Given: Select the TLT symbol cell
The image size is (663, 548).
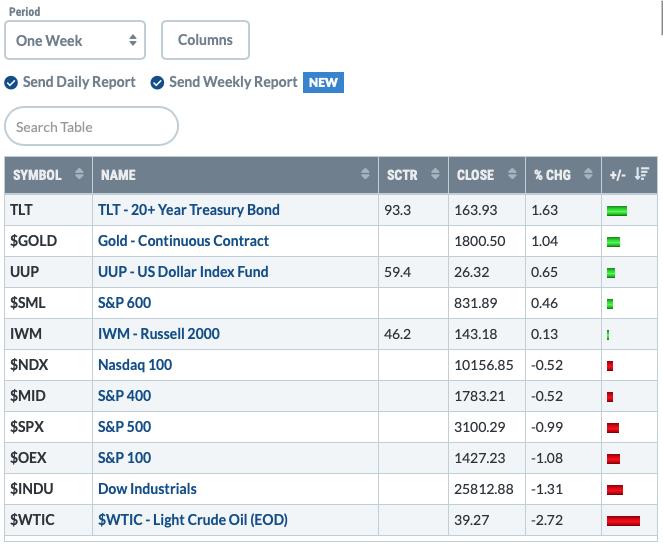Looking at the screenshot, I should click(48, 210).
